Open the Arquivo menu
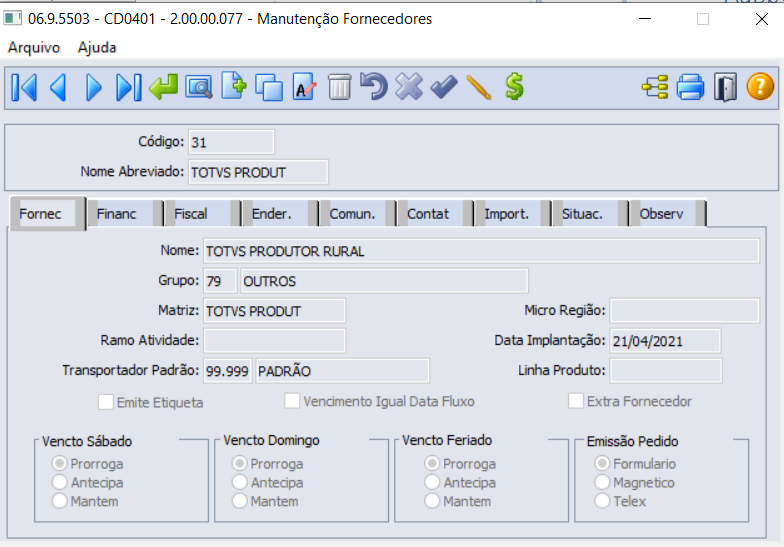The height and width of the screenshot is (547, 784). point(34,48)
